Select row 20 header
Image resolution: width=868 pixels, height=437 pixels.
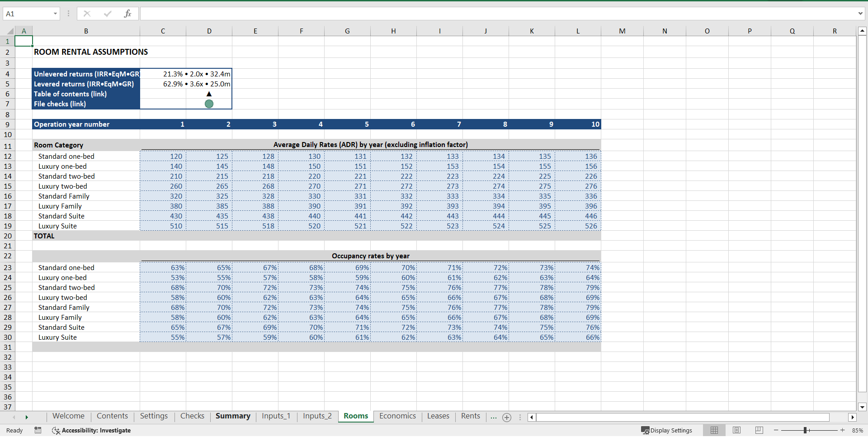(8, 236)
